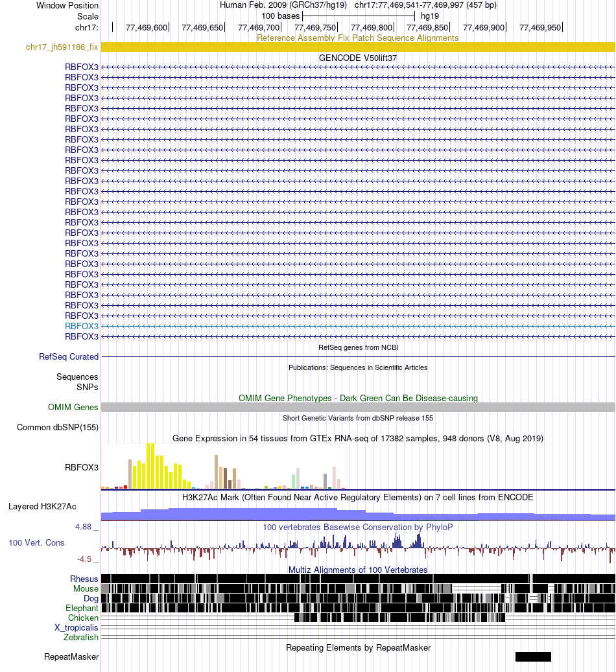Click the Sequences track label
Image resolution: width=616 pixels, height=672 pixels.
[x=77, y=377]
